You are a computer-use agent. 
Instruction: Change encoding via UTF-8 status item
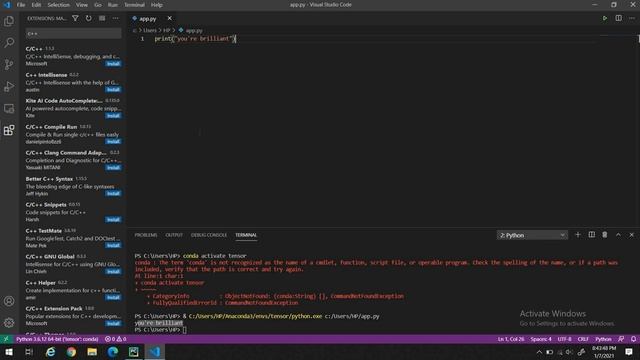(x=564, y=339)
